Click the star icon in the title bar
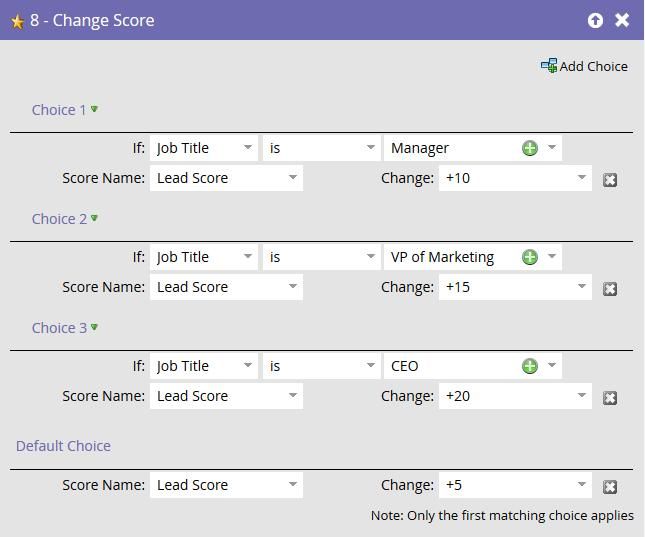645x537 pixels. (17, 21)
